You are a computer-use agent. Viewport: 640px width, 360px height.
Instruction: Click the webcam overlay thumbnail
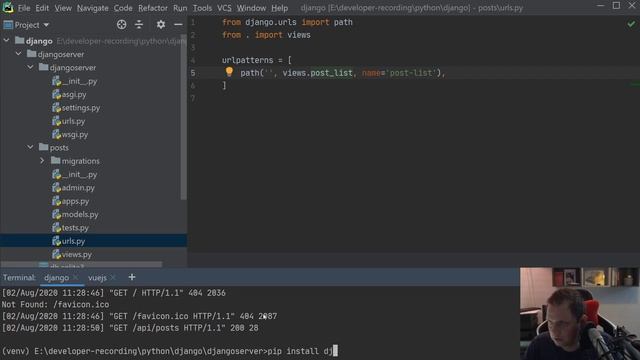(580, 313)
